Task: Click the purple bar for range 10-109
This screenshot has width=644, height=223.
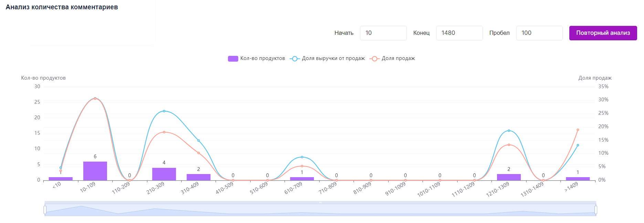Action: 95,171
